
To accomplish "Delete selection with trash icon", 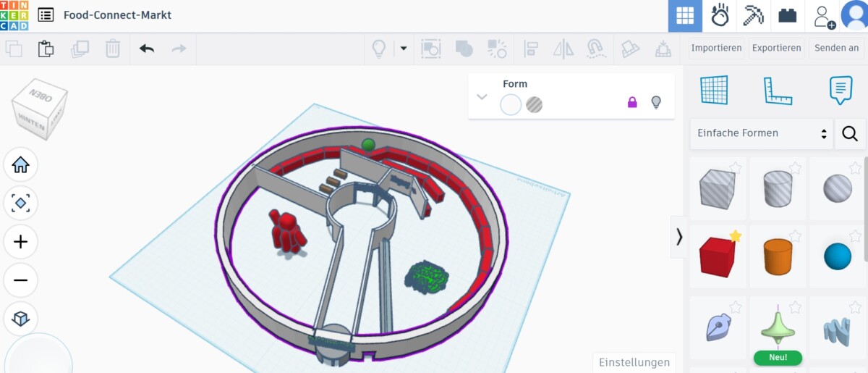I will 113,49.
